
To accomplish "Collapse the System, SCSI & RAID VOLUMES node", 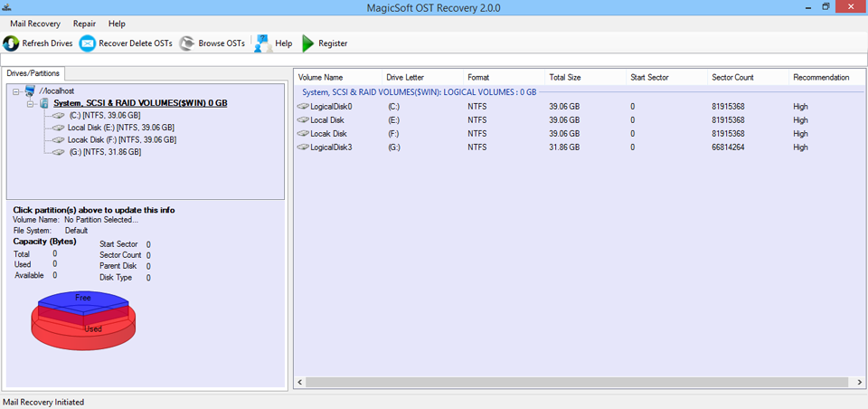I will [x=29, y=104].
